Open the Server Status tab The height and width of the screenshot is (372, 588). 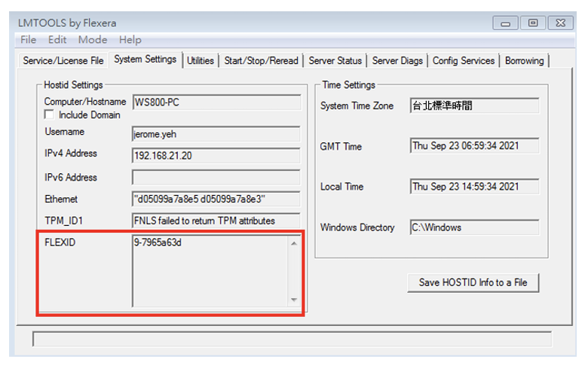[x=335, y=61]
